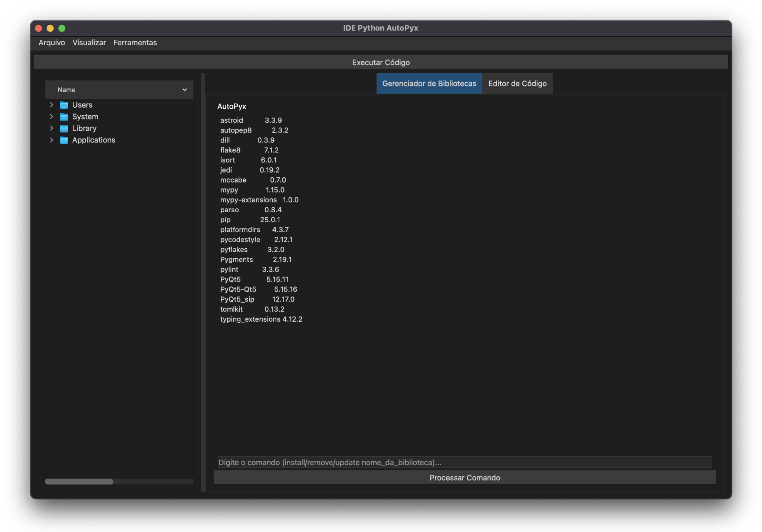
Task: Expand the Library folder chevron
Action: 52,128
